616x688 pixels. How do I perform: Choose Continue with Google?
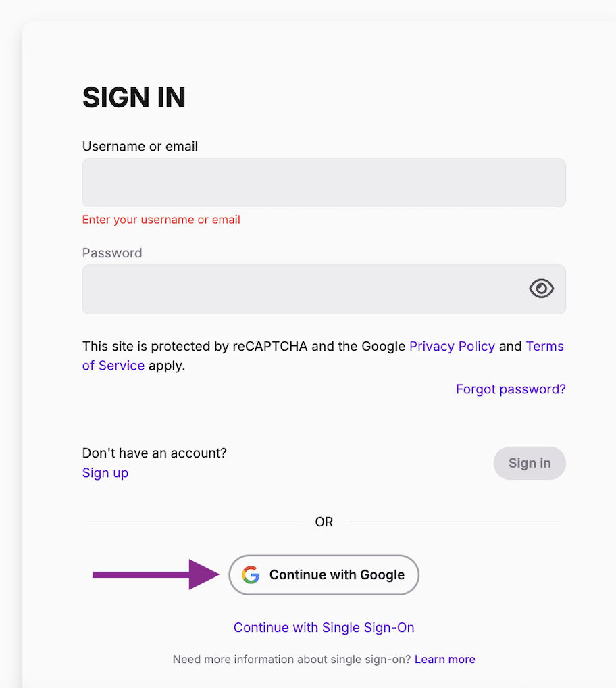click(324, 574)
